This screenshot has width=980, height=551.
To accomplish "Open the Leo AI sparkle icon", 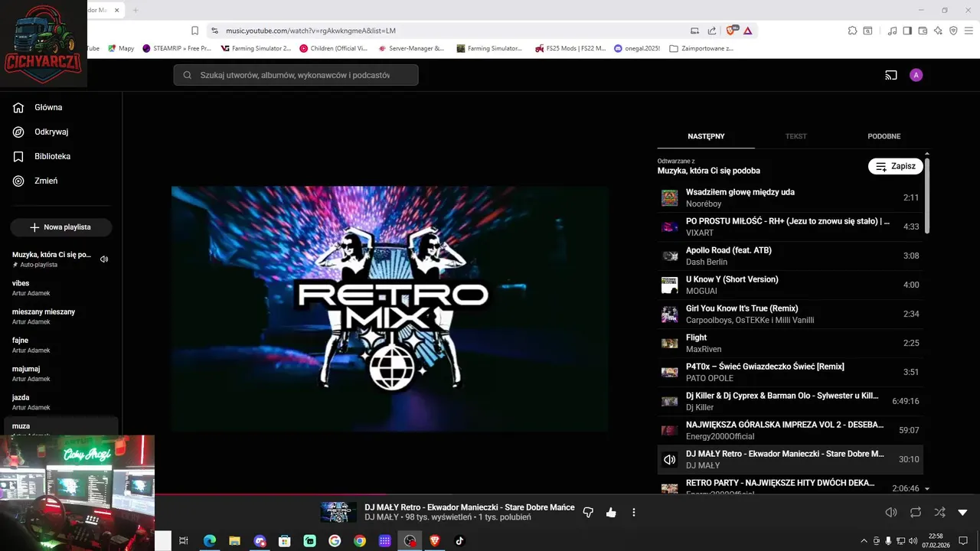I will [x=938, y=31].
